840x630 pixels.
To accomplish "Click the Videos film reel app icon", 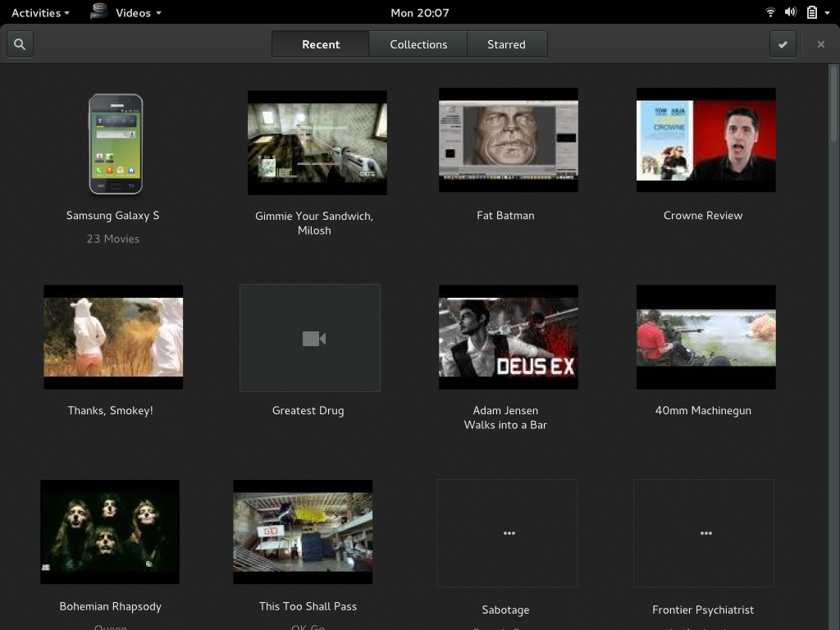I will [x=98, y=11].
